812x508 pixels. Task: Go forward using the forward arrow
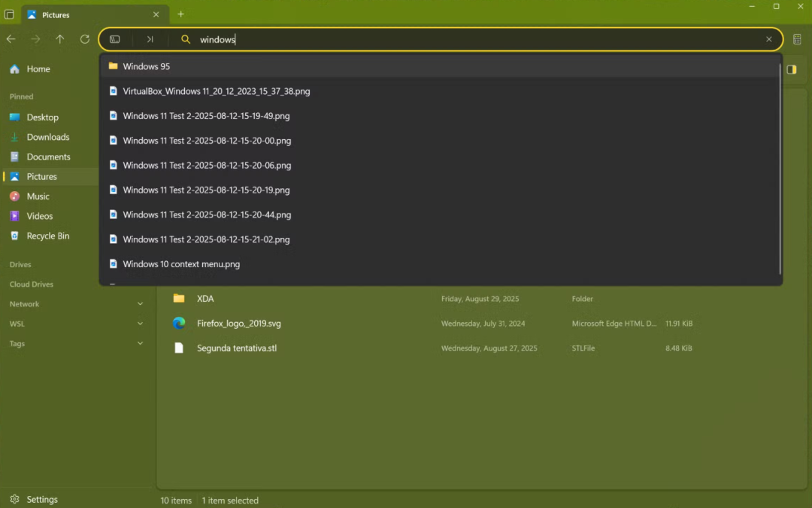[x=35, y=39]
